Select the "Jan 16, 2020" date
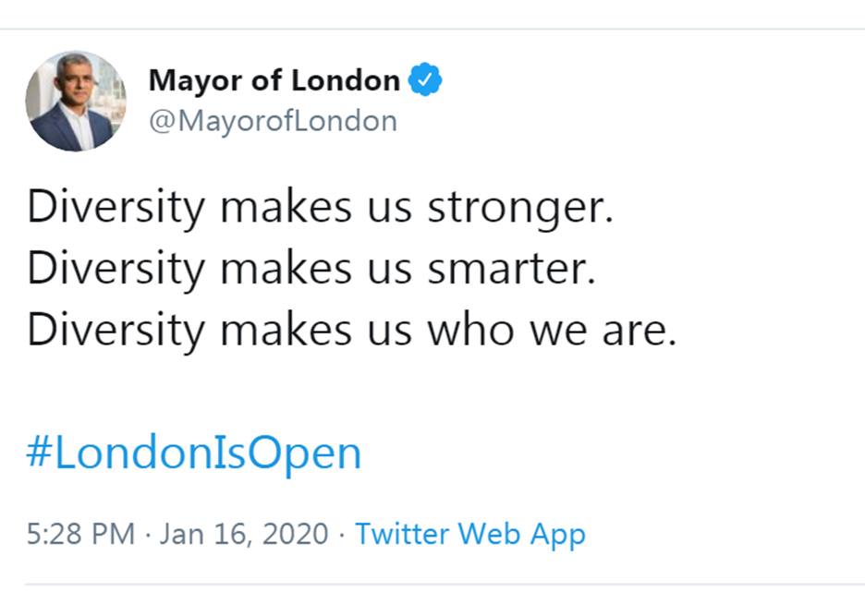This screenshot has width=865, height=616. point(244,534)
